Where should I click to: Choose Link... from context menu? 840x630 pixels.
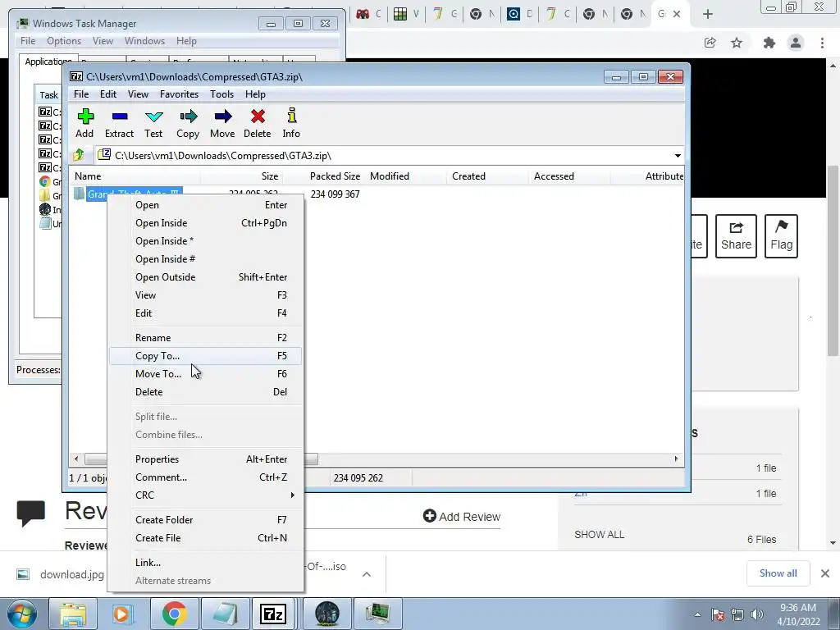coord(206,563)
